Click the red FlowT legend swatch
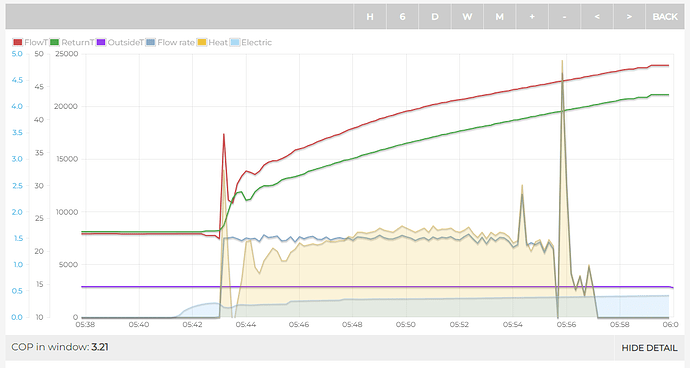The height and width of the screenshot is (368, 690). (18, 42)
